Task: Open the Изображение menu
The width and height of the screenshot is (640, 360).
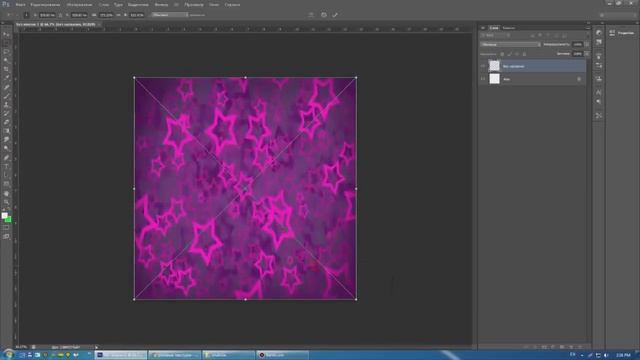Action: [80, 4]
